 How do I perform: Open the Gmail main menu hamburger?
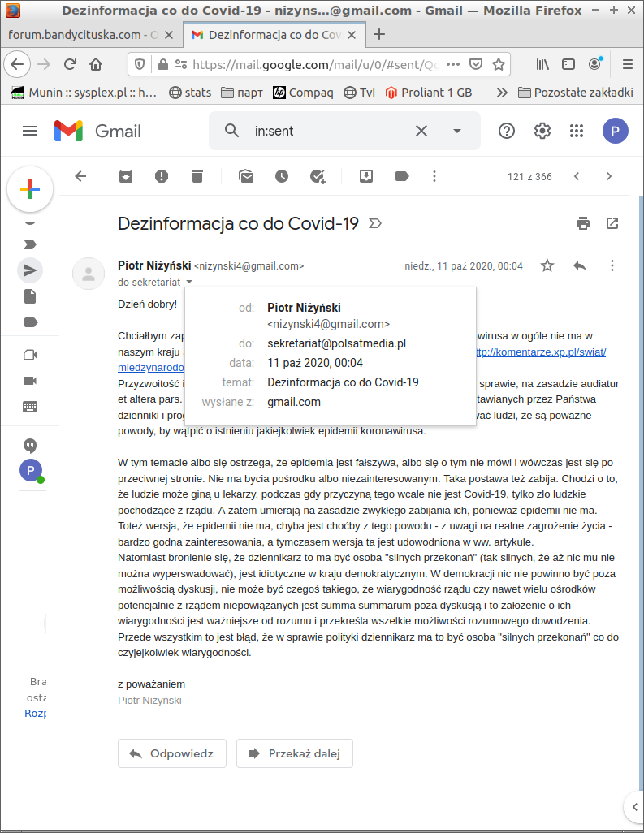pyautogui.click(x=30, y=131)
